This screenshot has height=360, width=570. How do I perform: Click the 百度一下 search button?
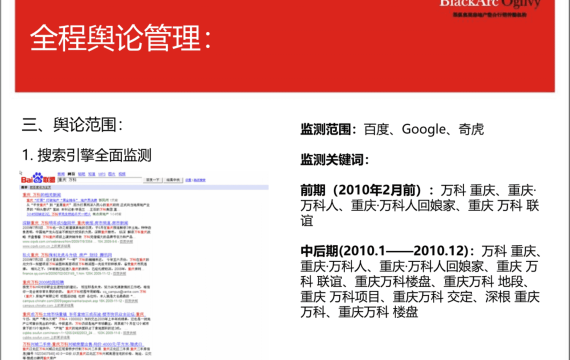click(153, 180)
